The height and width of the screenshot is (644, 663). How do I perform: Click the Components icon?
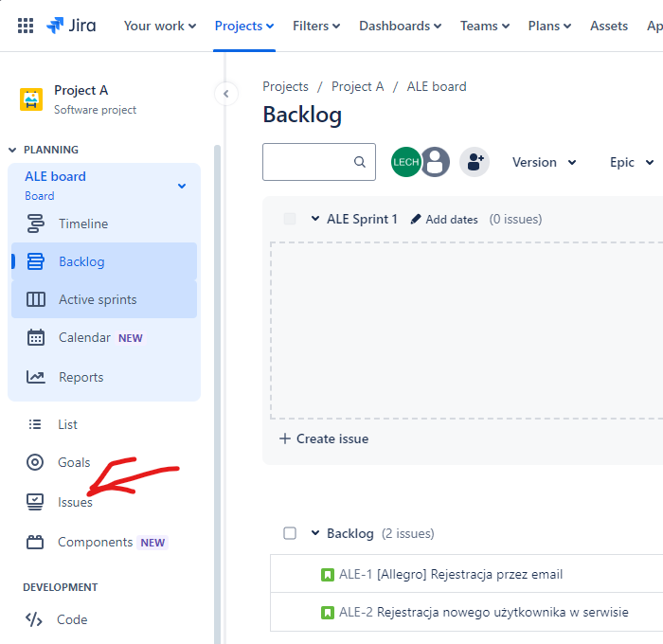point(35,542)
